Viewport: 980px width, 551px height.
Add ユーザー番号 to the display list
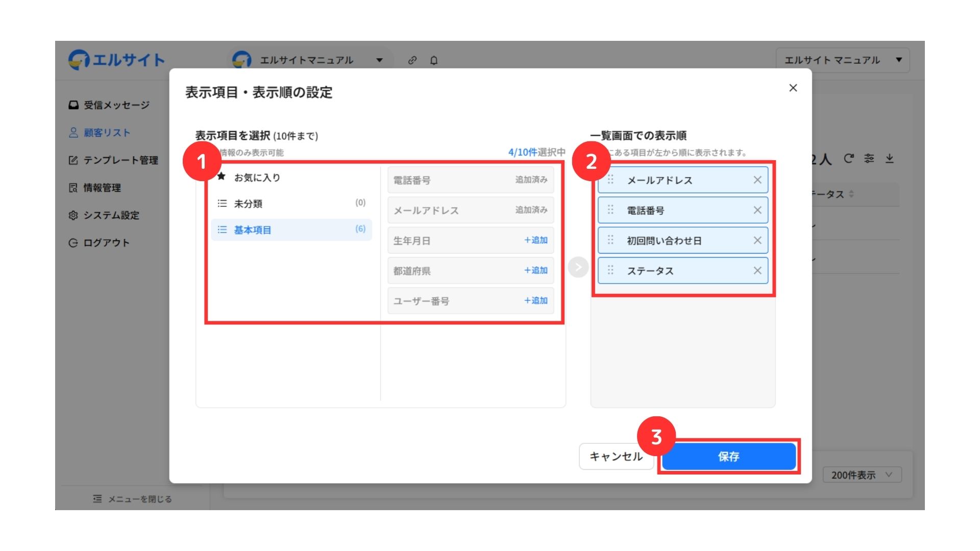coord(535,300)
